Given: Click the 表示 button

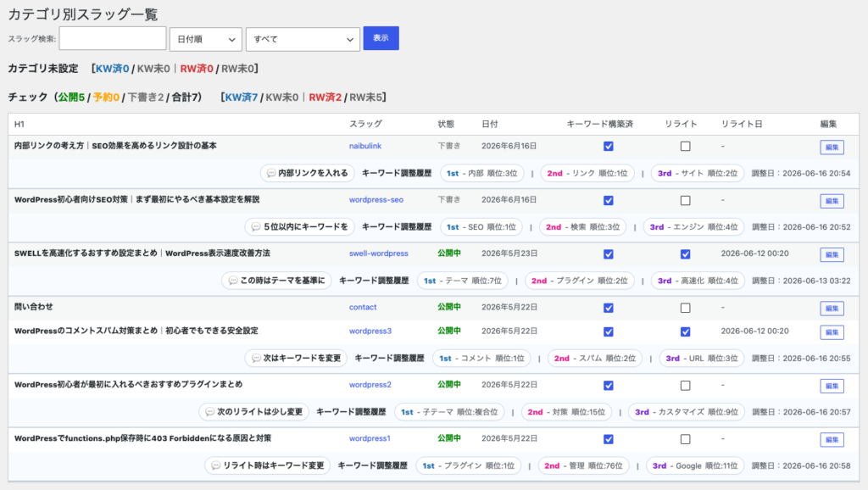Looking at the screenshot, I should (381, 38).
